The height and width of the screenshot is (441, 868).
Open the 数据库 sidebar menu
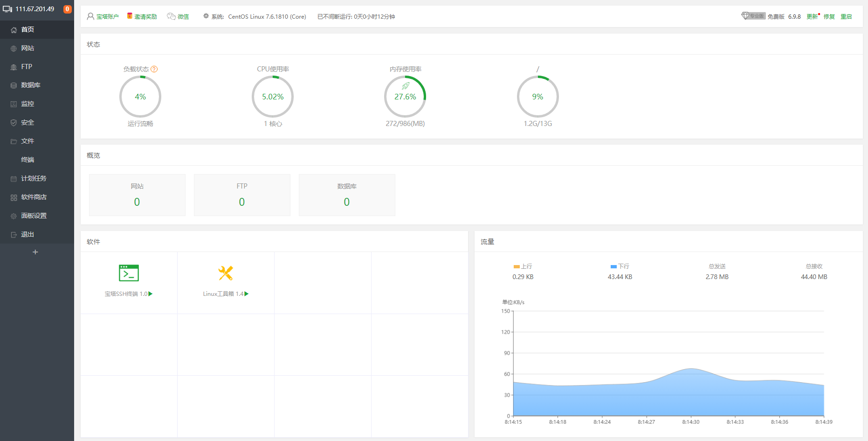coord(30,85)
